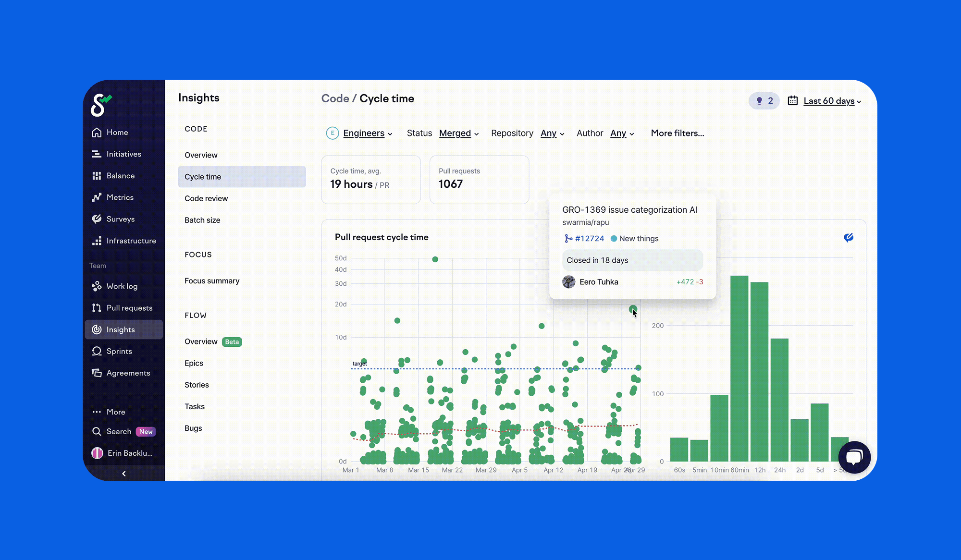Click the survey icon on chart card
961x560 pixels.
click(849, 237)
